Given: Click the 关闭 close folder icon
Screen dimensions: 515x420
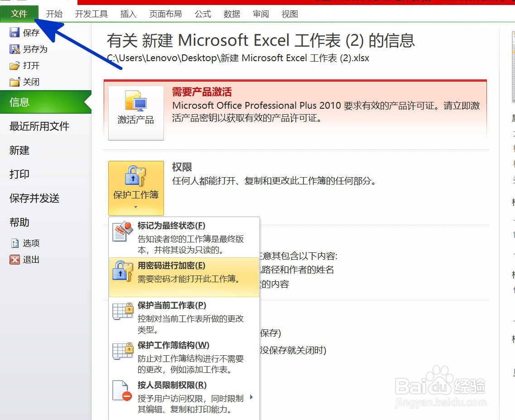Looking at the screenshot, I should [x=14, y=82].
